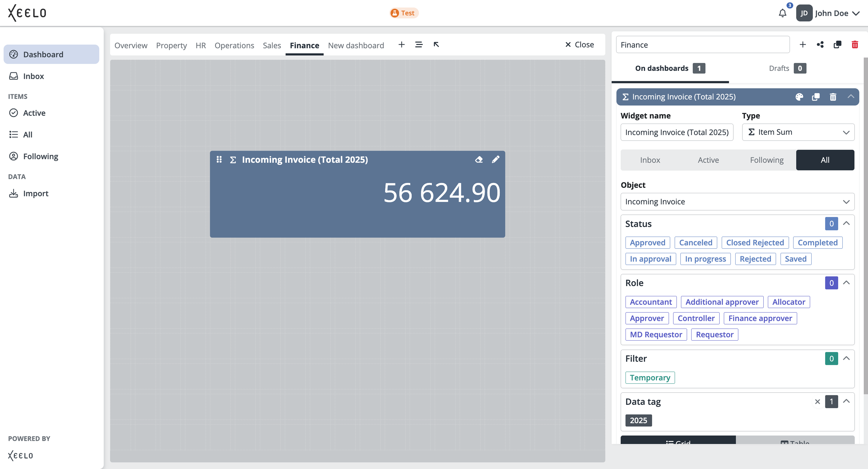Toggle the Approved status tag

(x=647, y=242)
